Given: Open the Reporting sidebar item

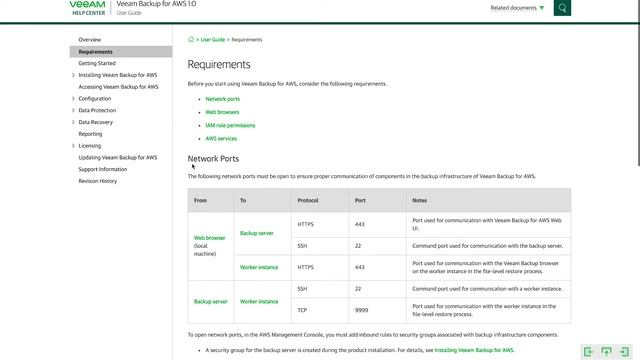Looking at the screenshot, I should point(90,134).
